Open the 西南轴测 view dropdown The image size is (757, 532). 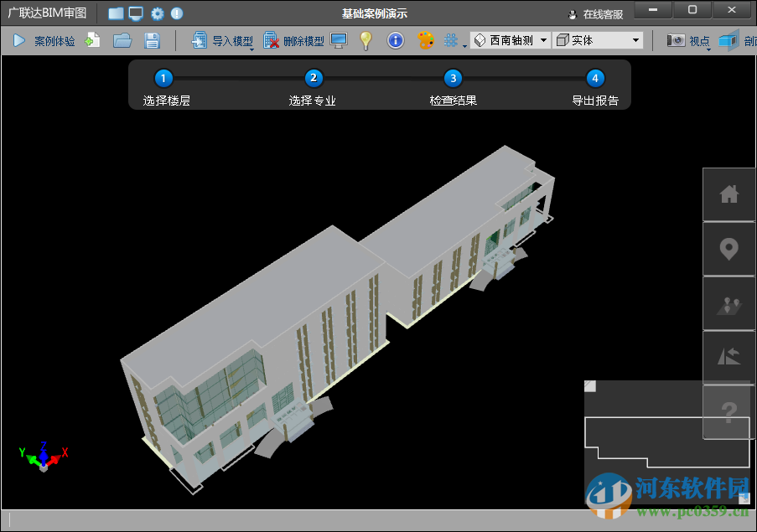point(542,39)
